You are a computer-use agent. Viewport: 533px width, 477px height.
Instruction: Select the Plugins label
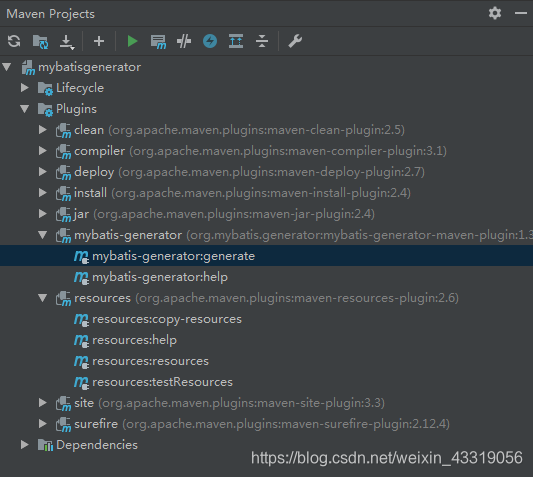[76, 109]
